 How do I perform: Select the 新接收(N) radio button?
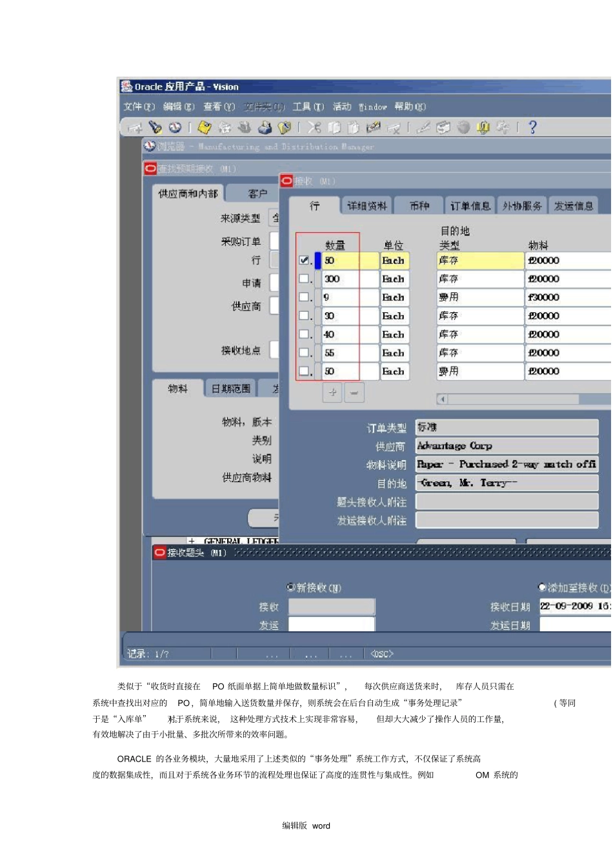coord(291,587)
